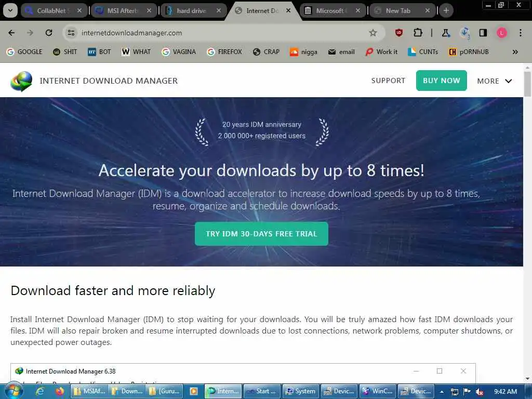Expand the MORE menu

click(495, 81)
